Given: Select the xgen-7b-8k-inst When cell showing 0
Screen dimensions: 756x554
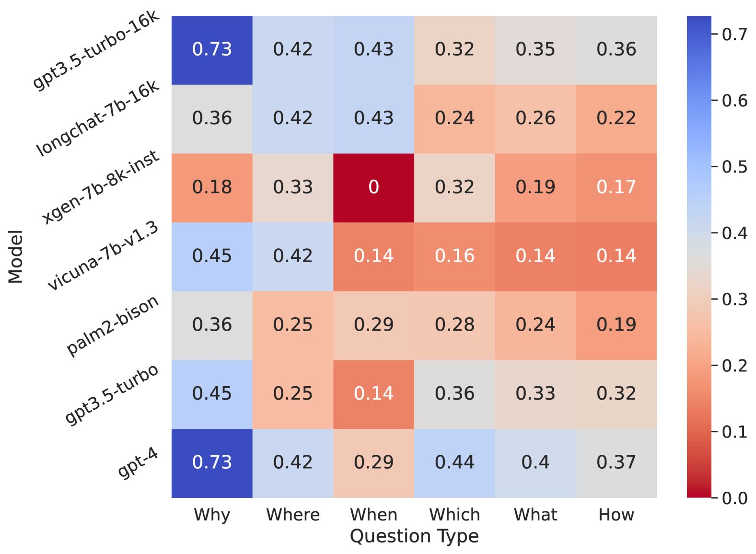Looking at the screenshot, I should tap(373, 187).
